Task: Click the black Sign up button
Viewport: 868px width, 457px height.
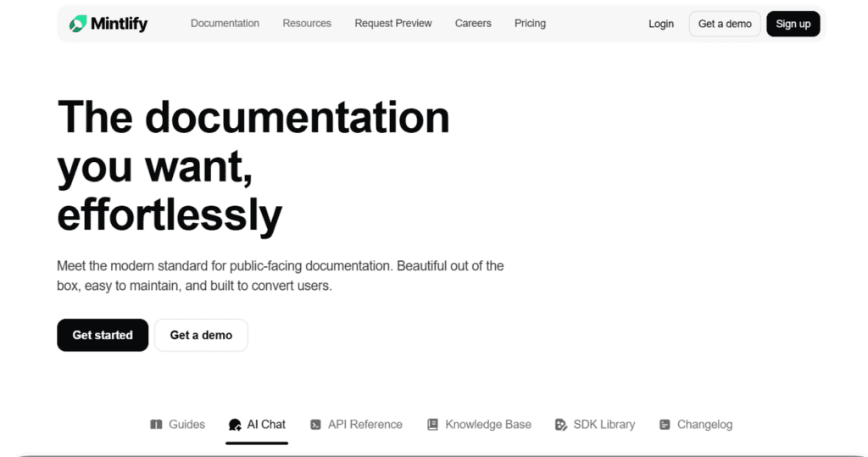Action: [x=793, y=24]
